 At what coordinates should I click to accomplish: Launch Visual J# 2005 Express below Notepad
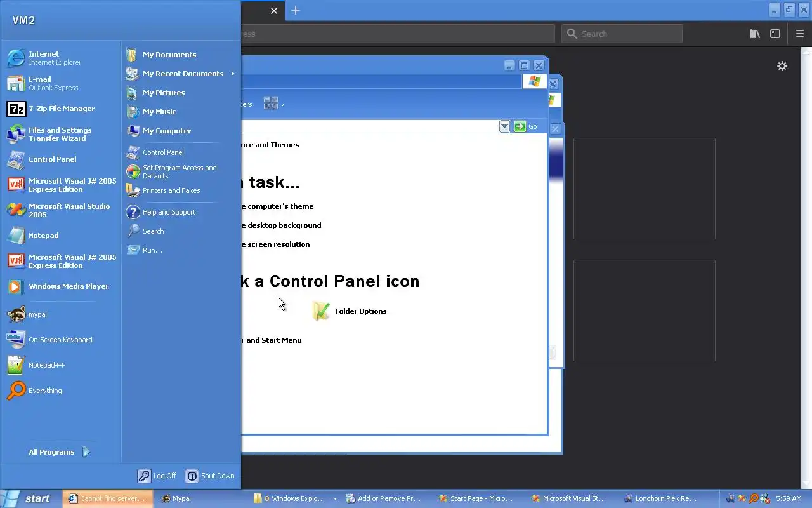point(60,261)
